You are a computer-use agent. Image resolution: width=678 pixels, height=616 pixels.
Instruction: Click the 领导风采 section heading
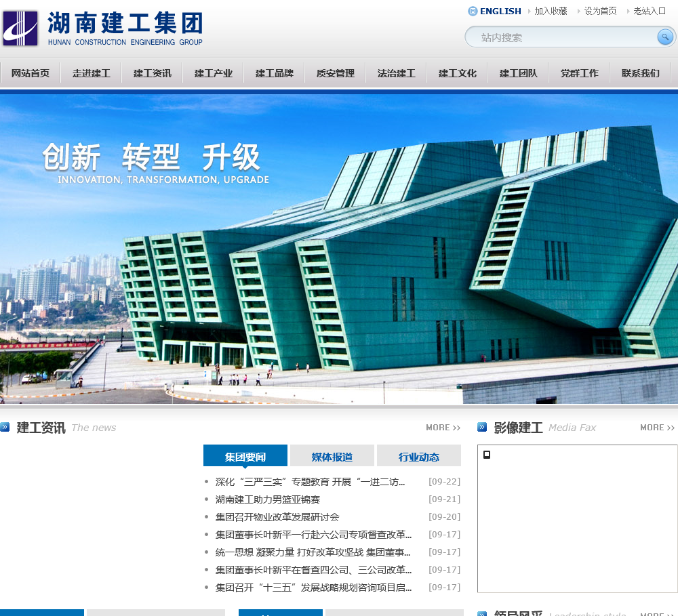click(518, 613)
